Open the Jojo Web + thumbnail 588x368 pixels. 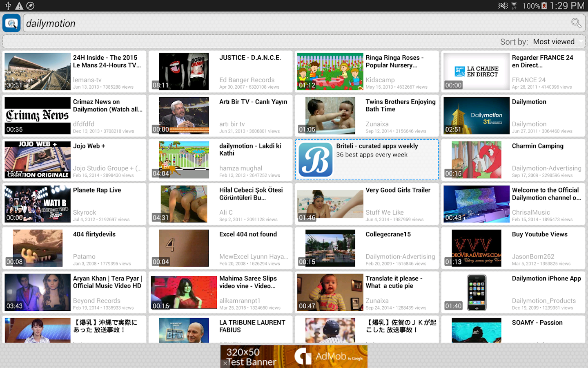click(x=38, y=160)
